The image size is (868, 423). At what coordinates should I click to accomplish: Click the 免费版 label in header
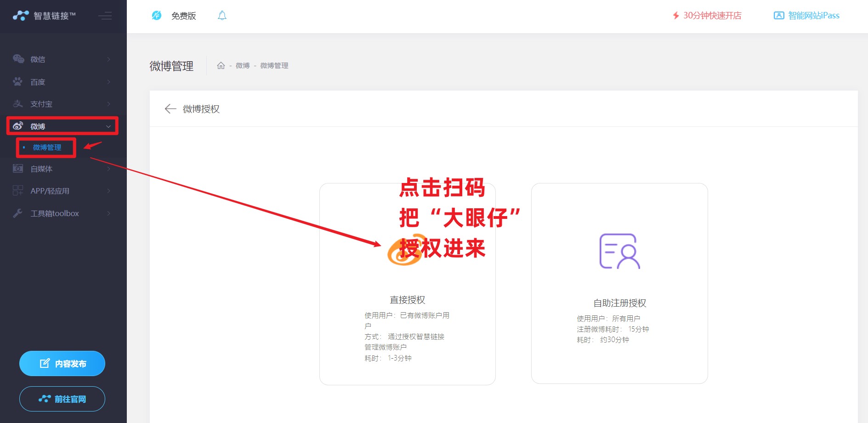coord(184,16)
